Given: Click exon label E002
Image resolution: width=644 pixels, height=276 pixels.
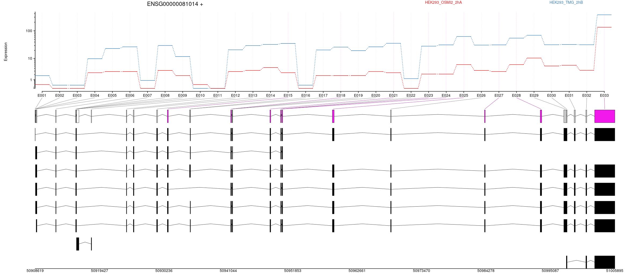Looking at the screenshot, I should pyautogui.click(x=60, y=95).
